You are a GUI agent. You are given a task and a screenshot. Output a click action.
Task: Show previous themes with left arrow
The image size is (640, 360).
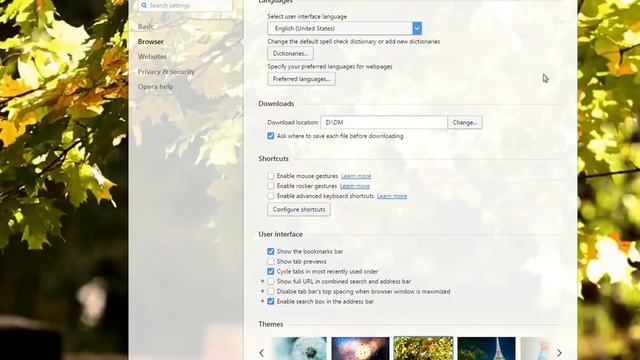click(262, 353)
